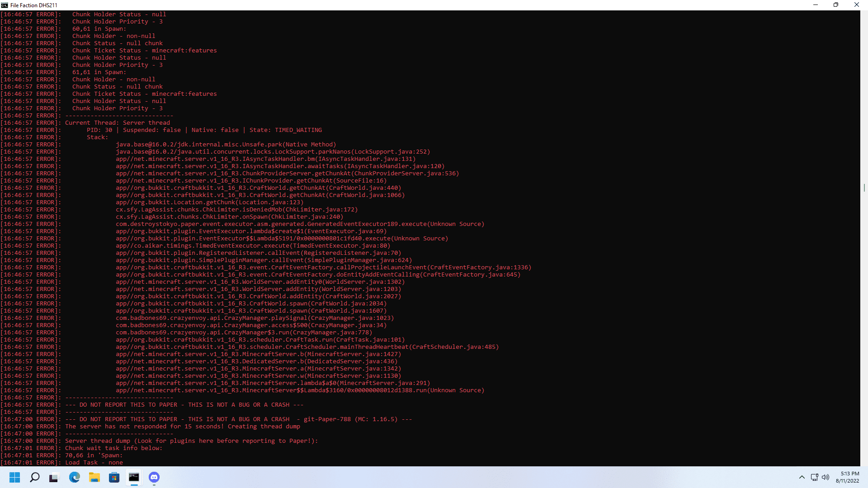Click the 'Current Thread: Server thread' line
The height and width of the screenshot is (488, 868).
coord(118,123)
